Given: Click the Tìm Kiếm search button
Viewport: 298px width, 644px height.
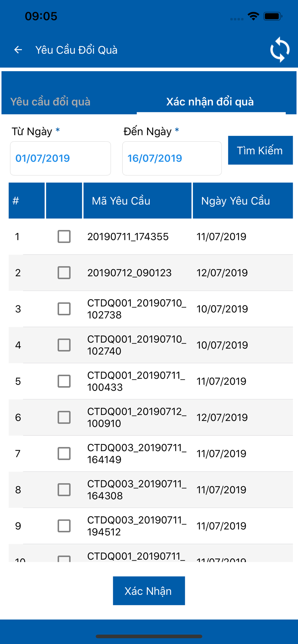Looking at the screenshot, I should coord(260,150).
